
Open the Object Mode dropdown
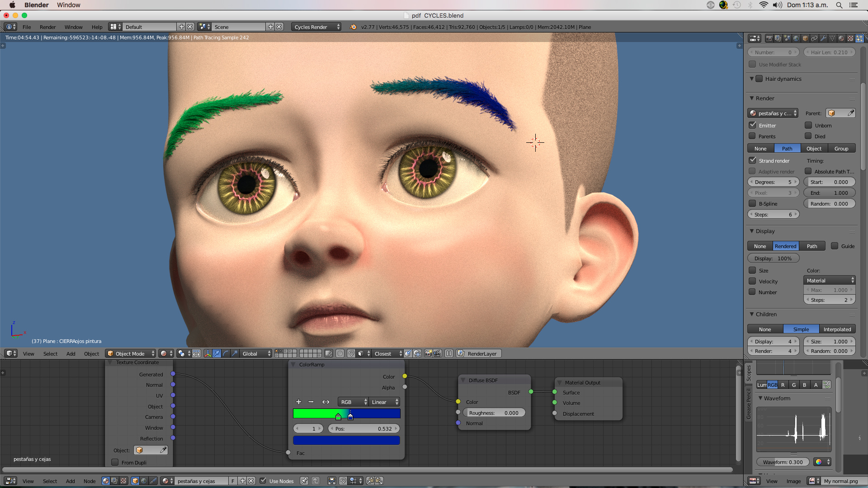130,354
